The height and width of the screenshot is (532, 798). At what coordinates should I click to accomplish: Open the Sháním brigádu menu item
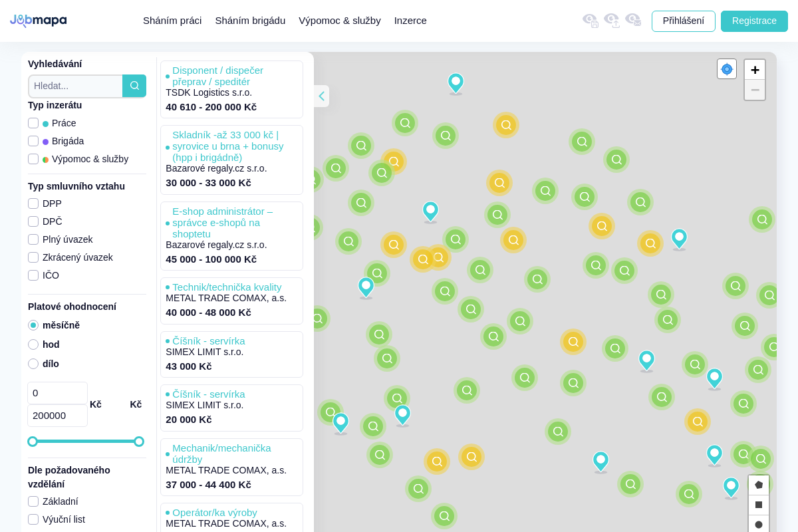tap(250, 21)
